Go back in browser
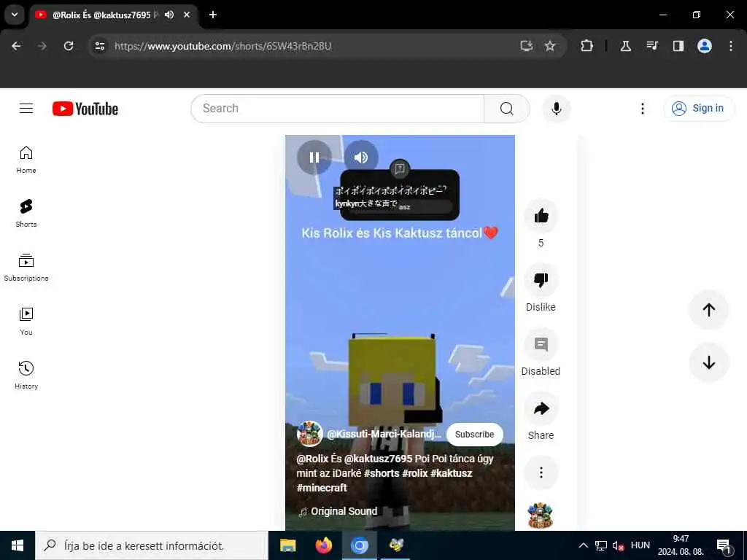 16,46
